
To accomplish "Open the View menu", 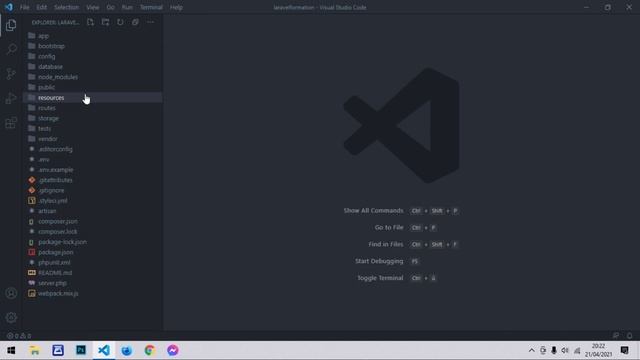I will [93, 7].
